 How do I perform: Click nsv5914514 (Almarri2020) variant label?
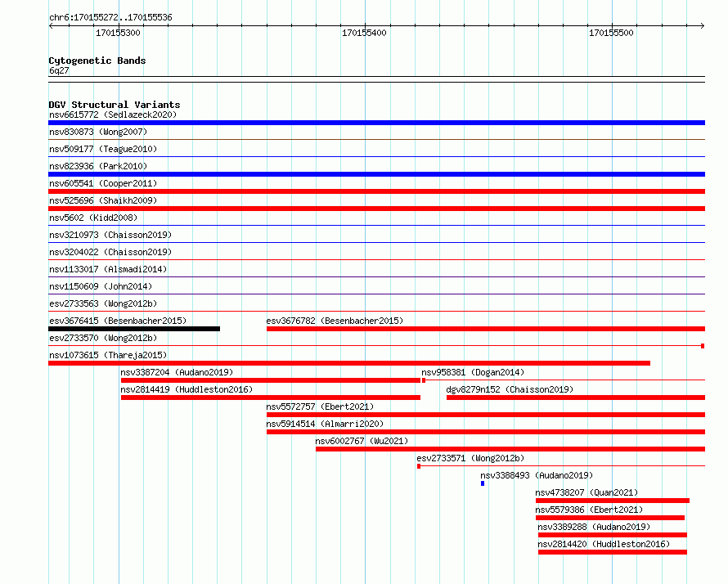(325, 424)
